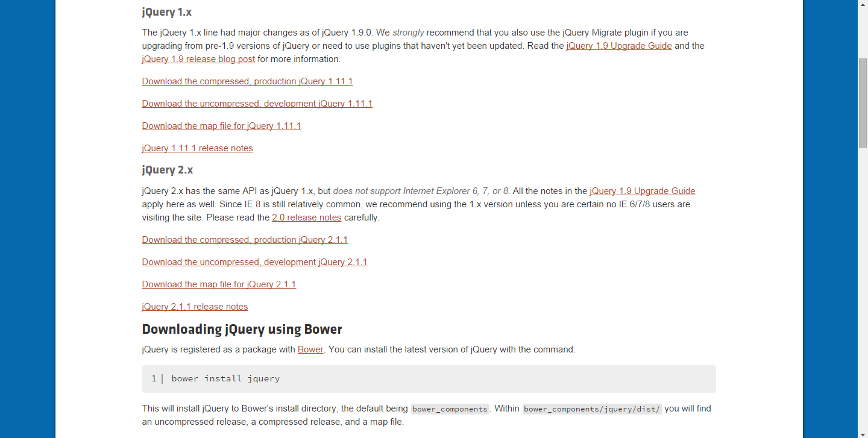Click the scrollbar up arrow
Viewport: 868px width, 438px height.
click(863, 5)
